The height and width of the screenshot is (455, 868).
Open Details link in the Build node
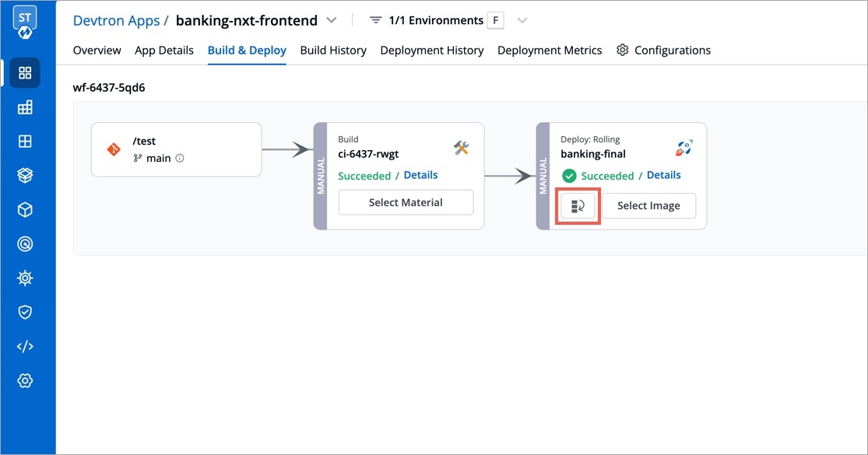420,175
